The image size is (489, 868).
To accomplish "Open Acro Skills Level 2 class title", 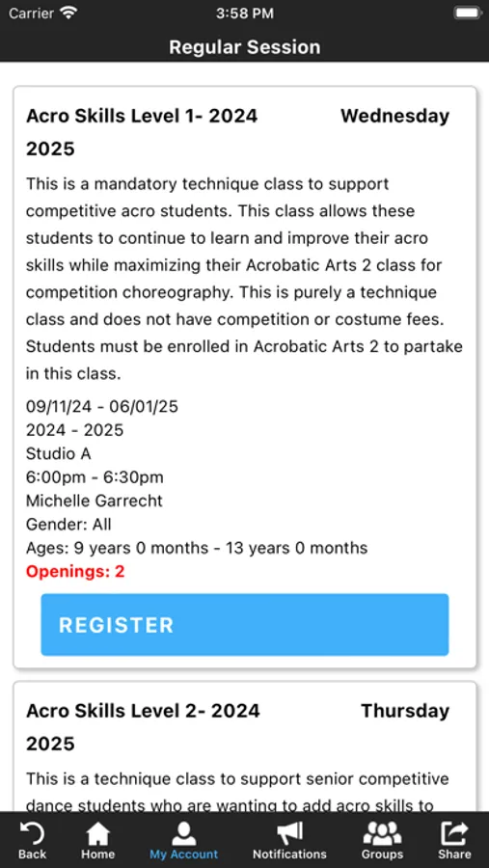I will pyautogui.click(x=143, y=727).
